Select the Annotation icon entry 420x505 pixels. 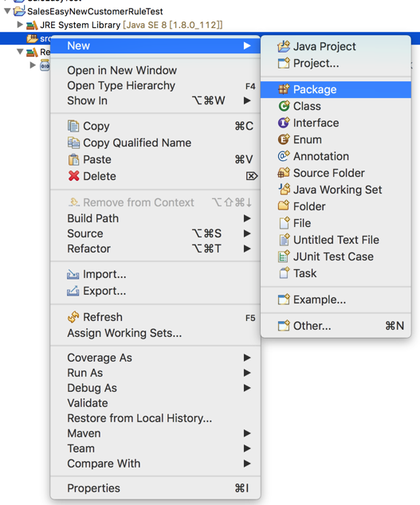click(284, 156)
